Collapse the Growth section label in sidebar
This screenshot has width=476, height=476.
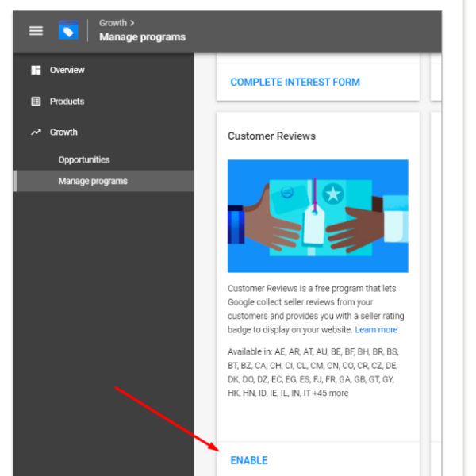(63, 132)
